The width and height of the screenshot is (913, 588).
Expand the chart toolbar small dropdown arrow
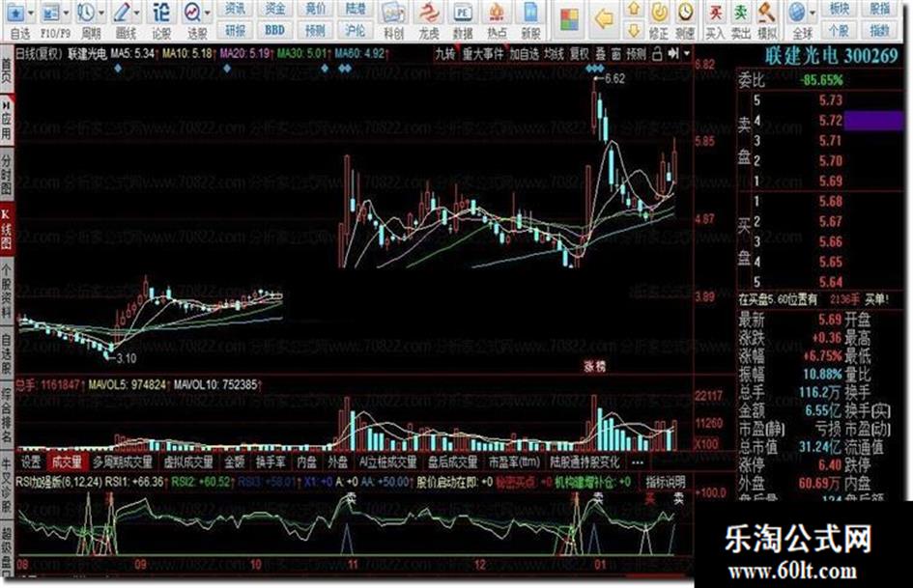(687, 54)
